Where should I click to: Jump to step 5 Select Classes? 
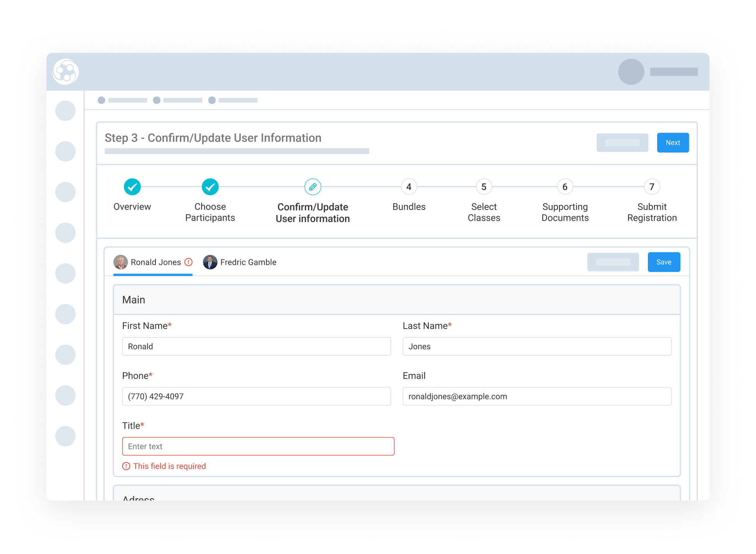click(484, 187)
